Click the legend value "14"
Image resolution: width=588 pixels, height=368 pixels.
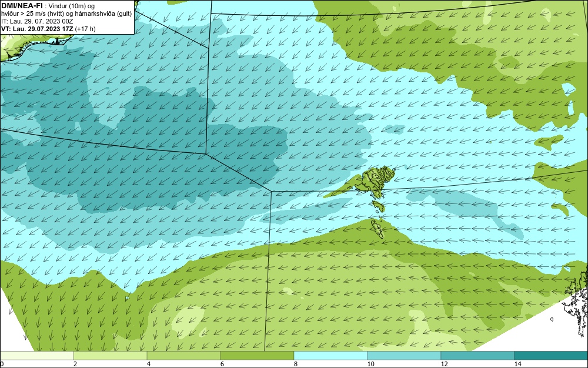[x=517, y=364]
